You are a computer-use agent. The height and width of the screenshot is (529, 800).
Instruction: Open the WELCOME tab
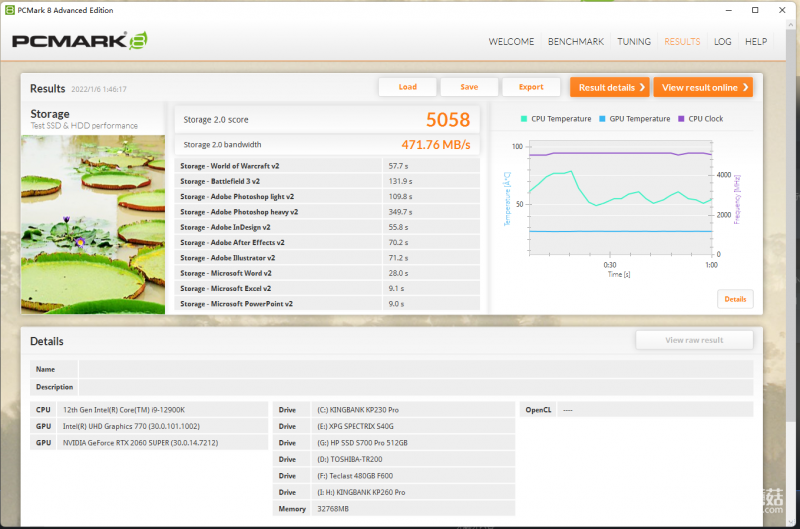511,42
